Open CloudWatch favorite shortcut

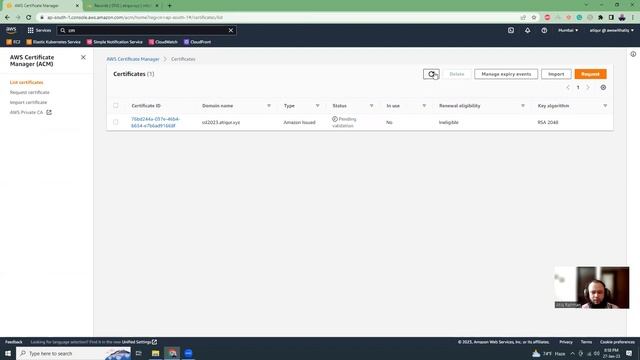click(163, 42)
